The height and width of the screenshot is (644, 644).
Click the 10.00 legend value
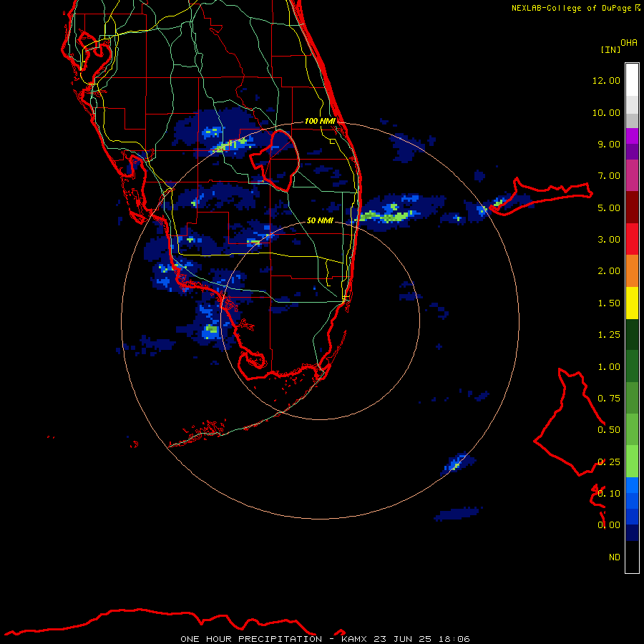[x=606, y=112]
